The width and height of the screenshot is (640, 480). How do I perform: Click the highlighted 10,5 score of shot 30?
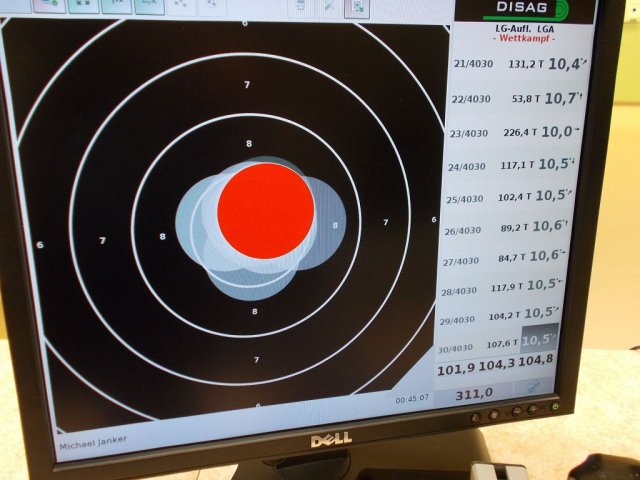540,340
